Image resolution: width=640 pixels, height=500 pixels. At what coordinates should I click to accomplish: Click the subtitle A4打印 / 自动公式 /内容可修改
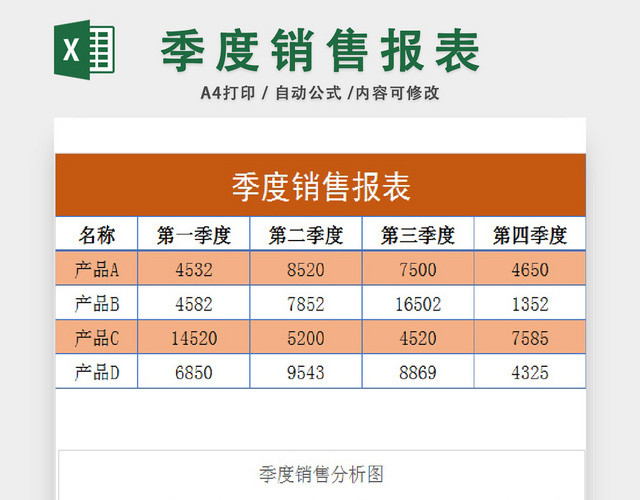coord(320,93)
